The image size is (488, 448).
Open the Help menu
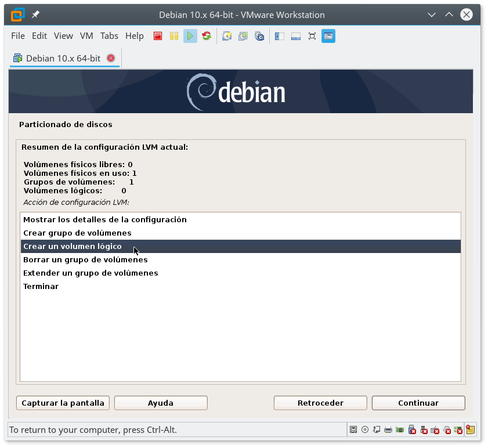click(135, 36)
